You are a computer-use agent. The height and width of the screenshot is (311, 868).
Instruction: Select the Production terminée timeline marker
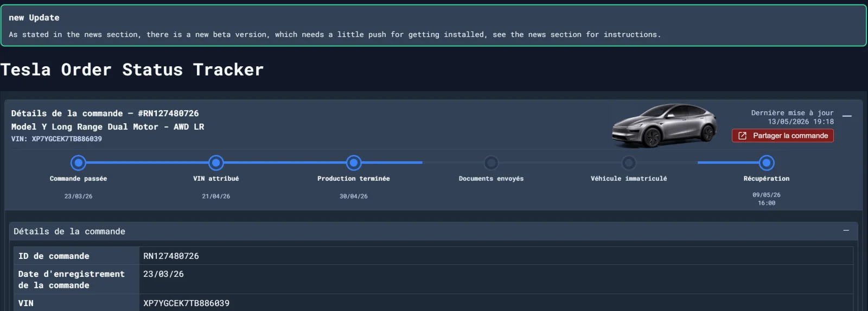pyautogui.click(x=354, y=162)
